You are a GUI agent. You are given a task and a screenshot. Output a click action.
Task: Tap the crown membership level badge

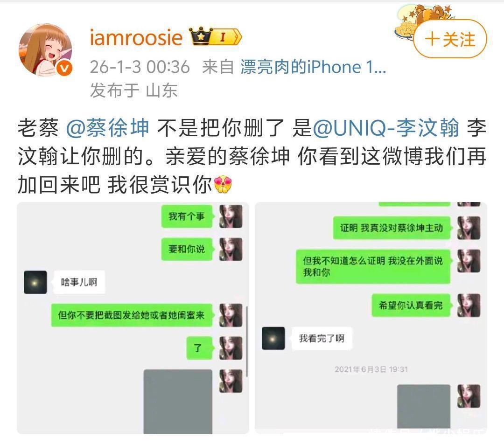pos(215,37)
